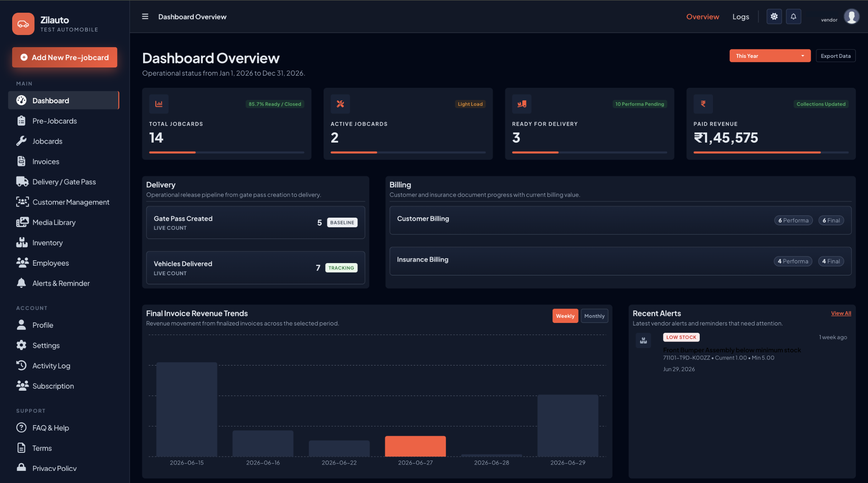The height and width of the screenshot is (483, 868).
Task: Click the 2026-06-29 revenue bar
Action: click(x=568, y=425)
